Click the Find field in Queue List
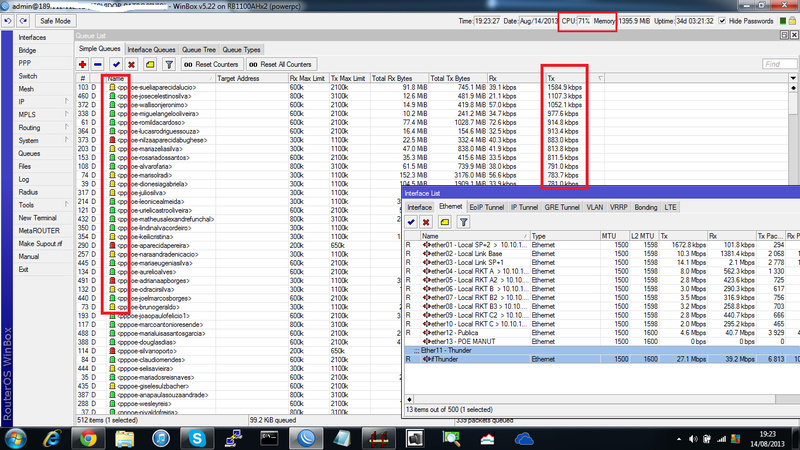 pos(779,64)
